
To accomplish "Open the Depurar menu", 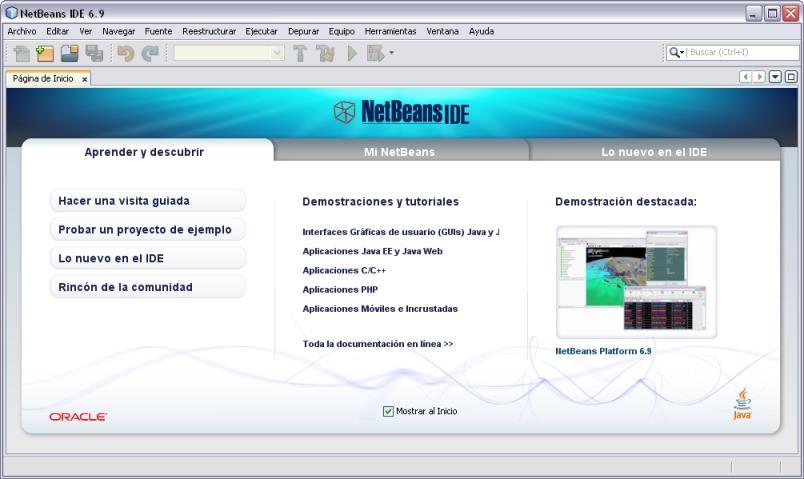I will click(304, 31).
